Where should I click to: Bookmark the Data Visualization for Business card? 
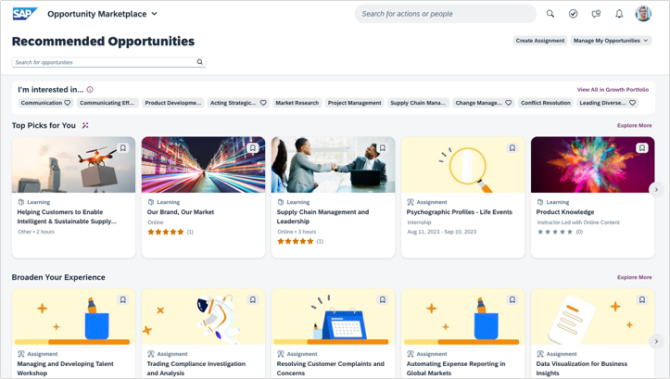[x=642, y=300]
